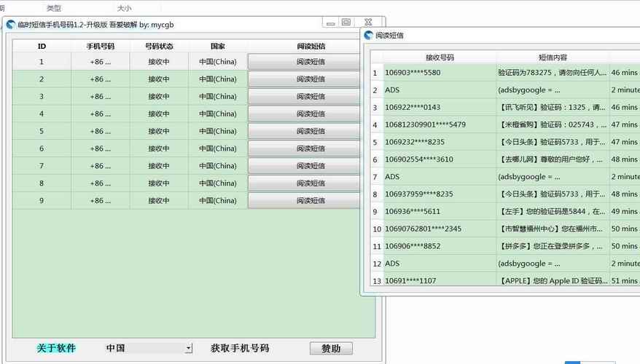Click the ID column header
The height and width of the screenshot is (364, 640).
click(42, 46)
